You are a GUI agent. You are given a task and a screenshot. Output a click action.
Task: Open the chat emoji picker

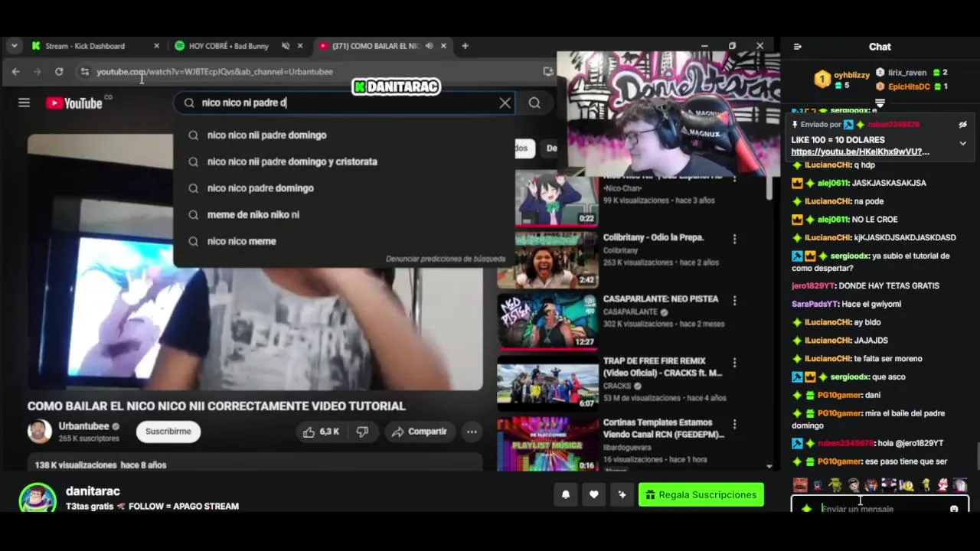click(954, 509)
